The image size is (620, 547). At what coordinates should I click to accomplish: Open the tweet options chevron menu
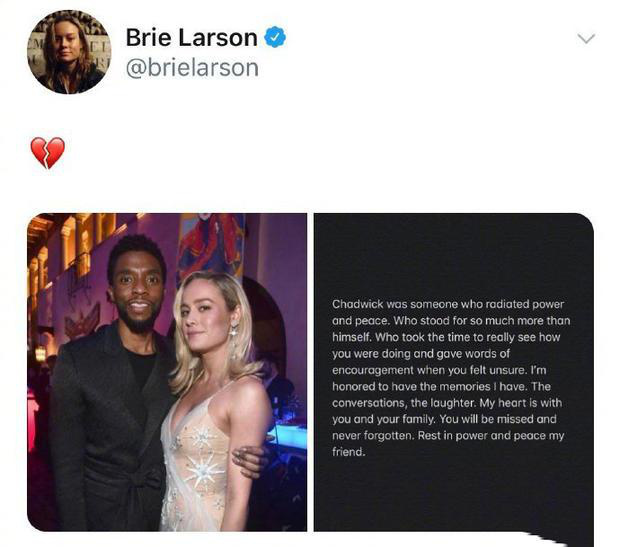[586, 38]
